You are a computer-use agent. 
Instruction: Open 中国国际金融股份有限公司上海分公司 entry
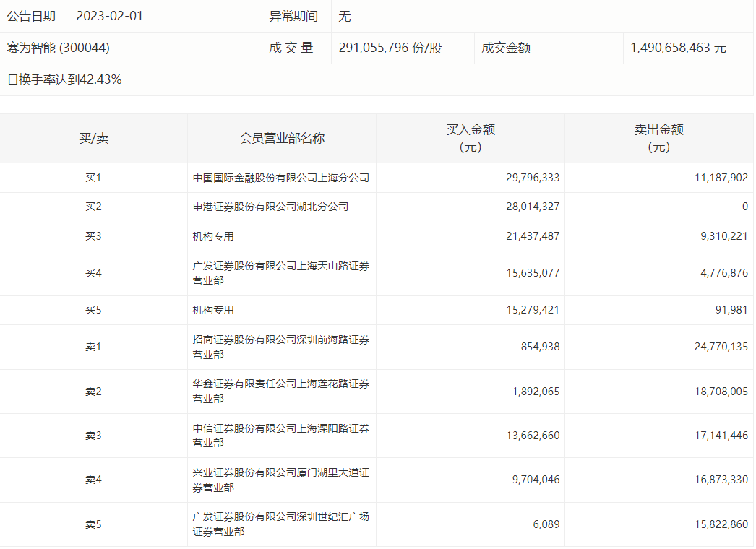point(281,178)
